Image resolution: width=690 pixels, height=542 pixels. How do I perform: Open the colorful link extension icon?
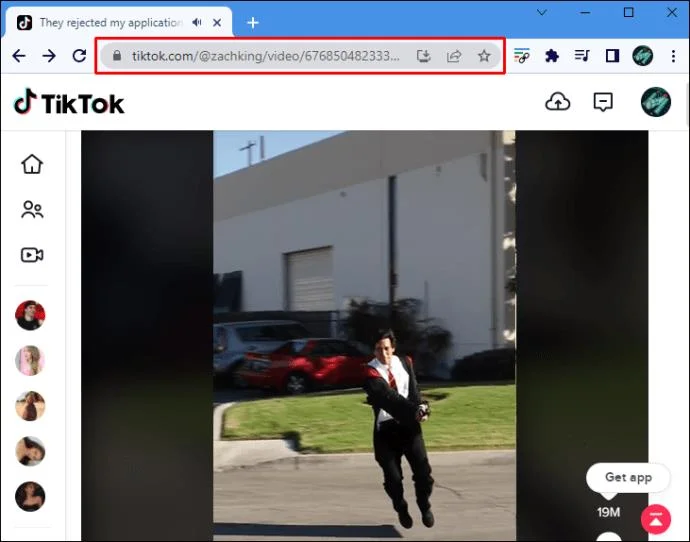[521, 56]
